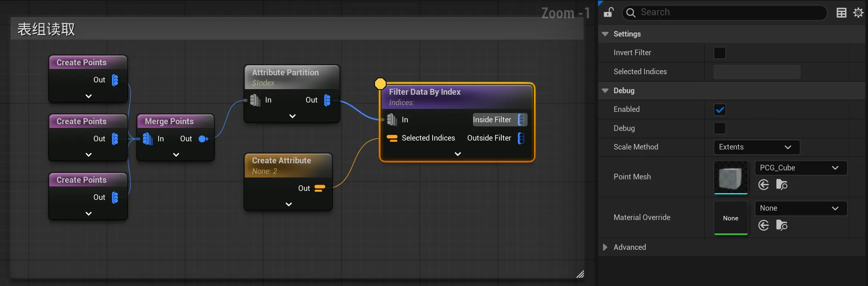Select the Filter Data By Index node title

click(x=425, y=92)
